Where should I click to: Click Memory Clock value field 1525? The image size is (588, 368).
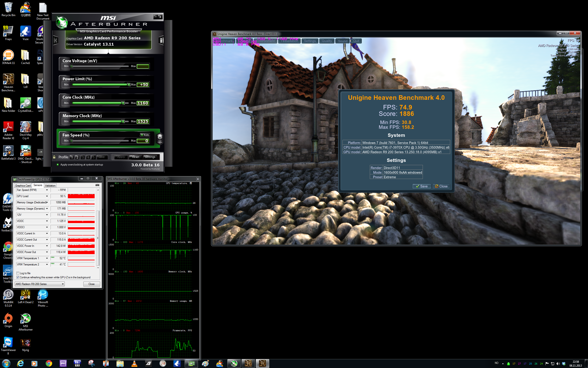143,121
